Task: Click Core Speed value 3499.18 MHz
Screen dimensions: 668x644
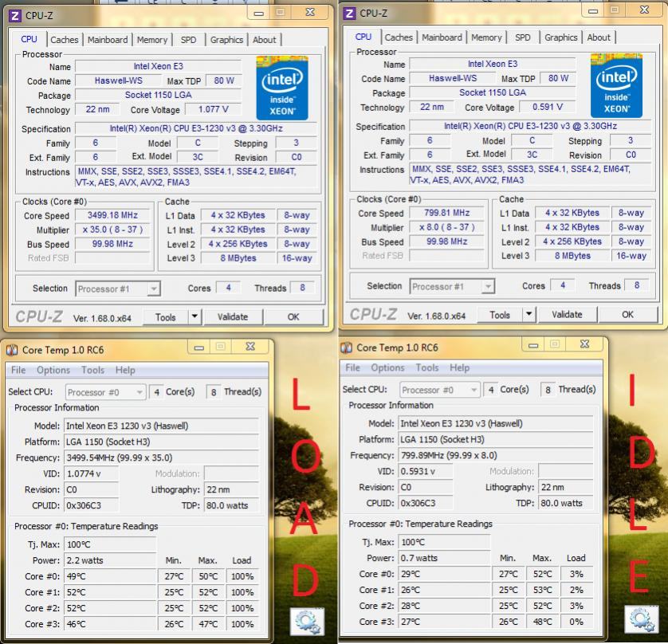Action: pos(112,215)
